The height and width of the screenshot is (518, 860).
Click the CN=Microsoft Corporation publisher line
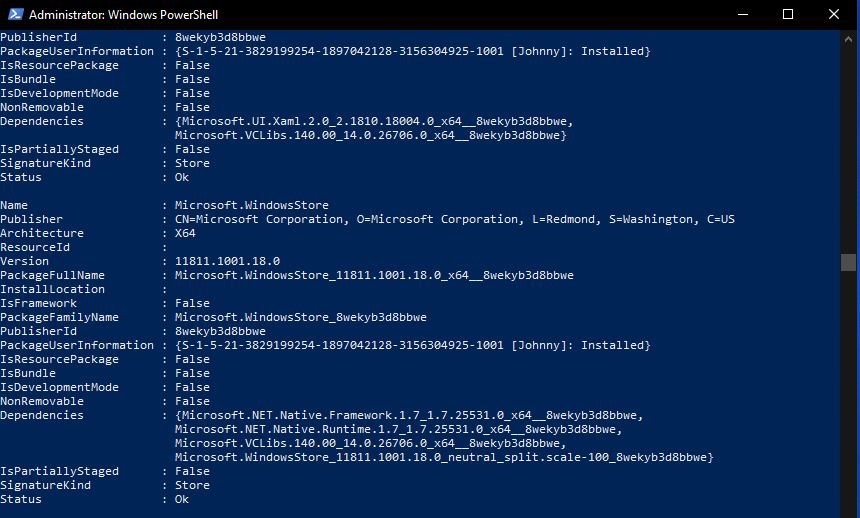pos(455,219)
